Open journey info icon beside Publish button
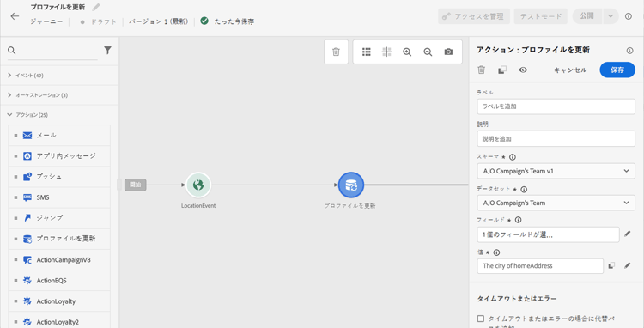The height and width of the screenshot is (328, 644). (628, 16)
